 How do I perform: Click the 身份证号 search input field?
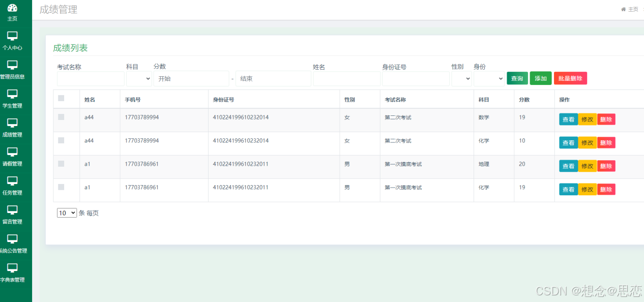pos(416,79)
